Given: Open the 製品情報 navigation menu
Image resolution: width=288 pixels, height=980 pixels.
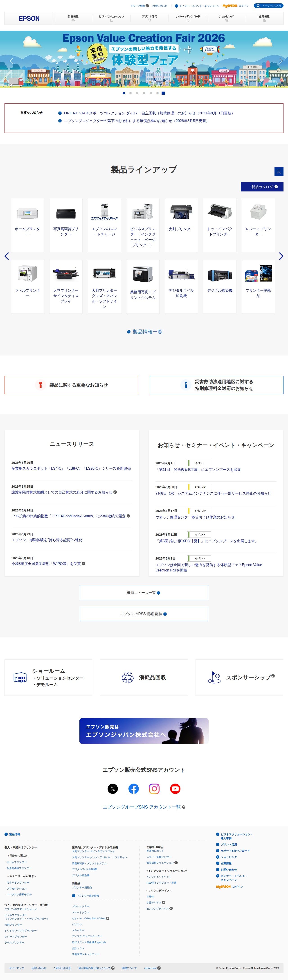Looking at the screenshot, I should 73,18.
